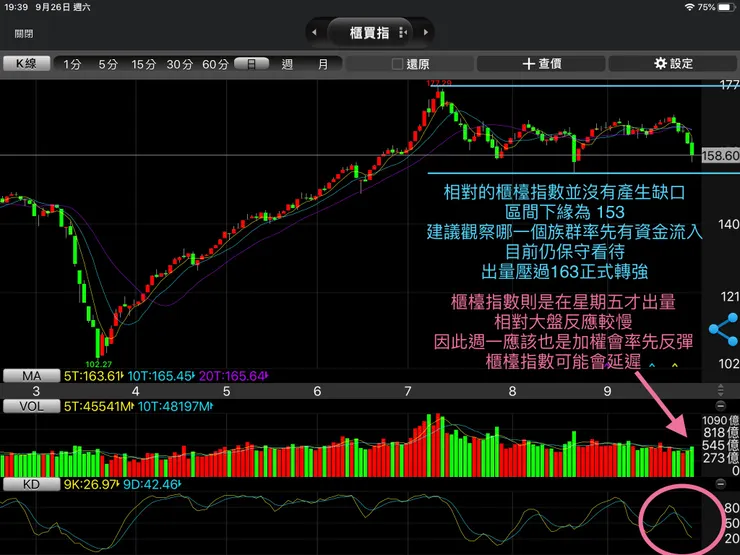Tap the 19:39 clock in status bar
The height and width of the screenshot is (555, 740).
pos(16,7)
